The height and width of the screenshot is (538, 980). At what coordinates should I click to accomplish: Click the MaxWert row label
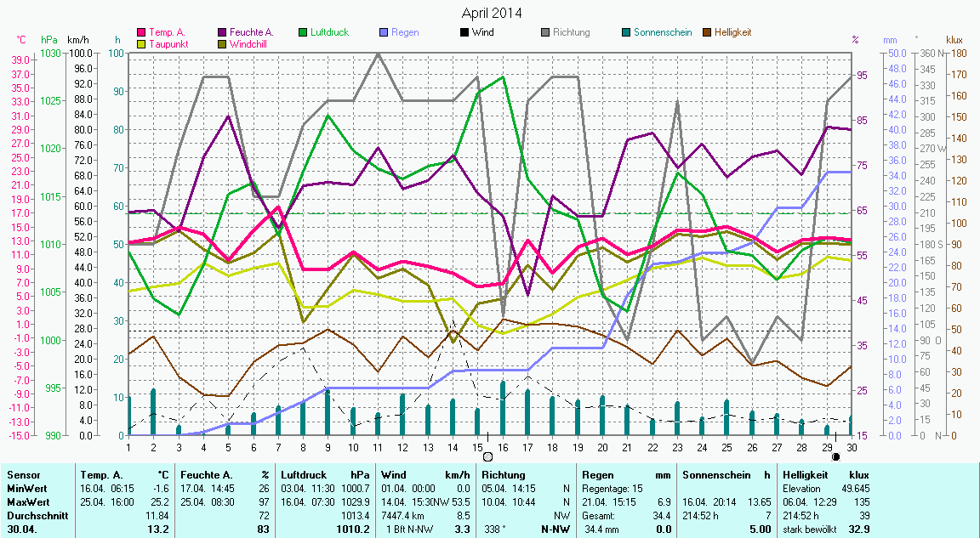click(26, 501)
